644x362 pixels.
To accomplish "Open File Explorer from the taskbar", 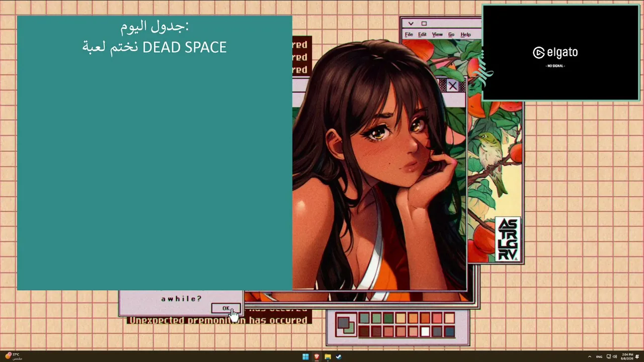I will [328, 357].
